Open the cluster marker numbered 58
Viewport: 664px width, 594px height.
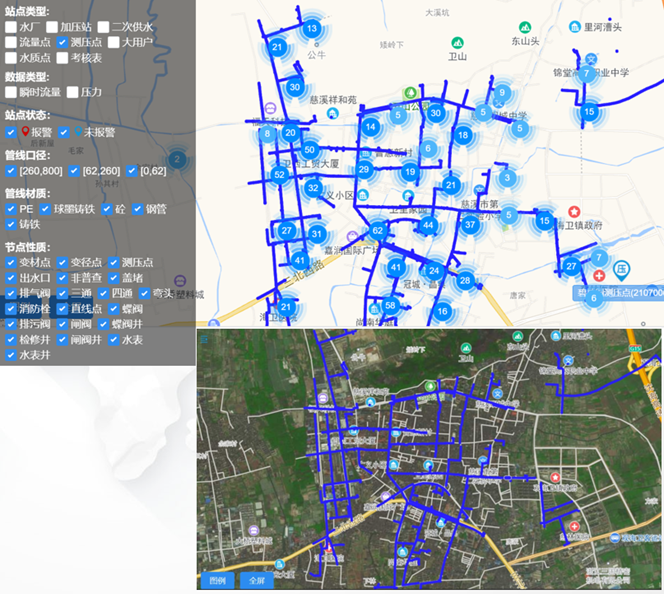[390, 305]
